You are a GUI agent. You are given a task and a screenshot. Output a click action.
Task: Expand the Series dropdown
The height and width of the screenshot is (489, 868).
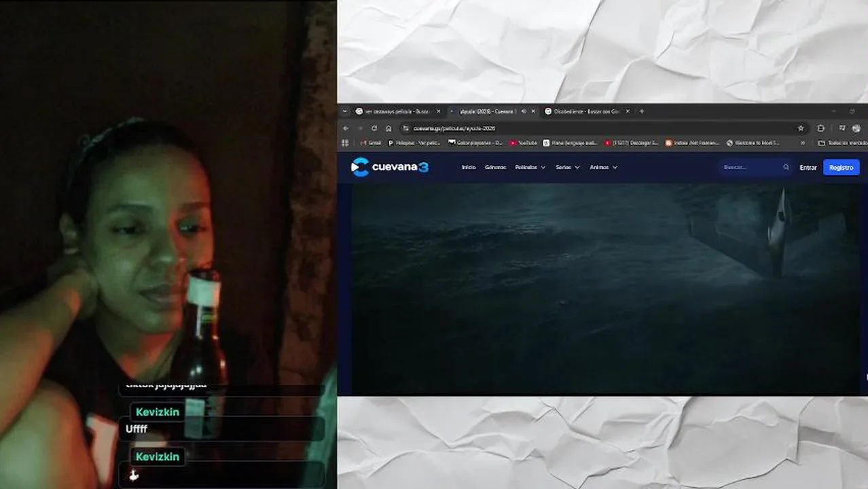[x=568, y=167]
